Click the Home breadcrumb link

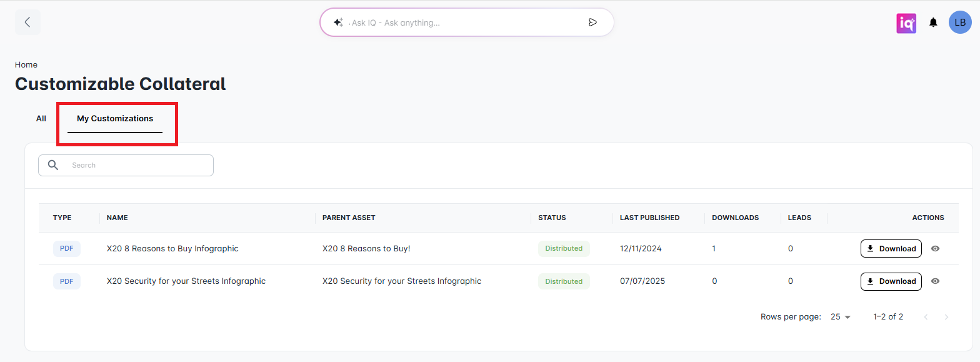(26, 64)
